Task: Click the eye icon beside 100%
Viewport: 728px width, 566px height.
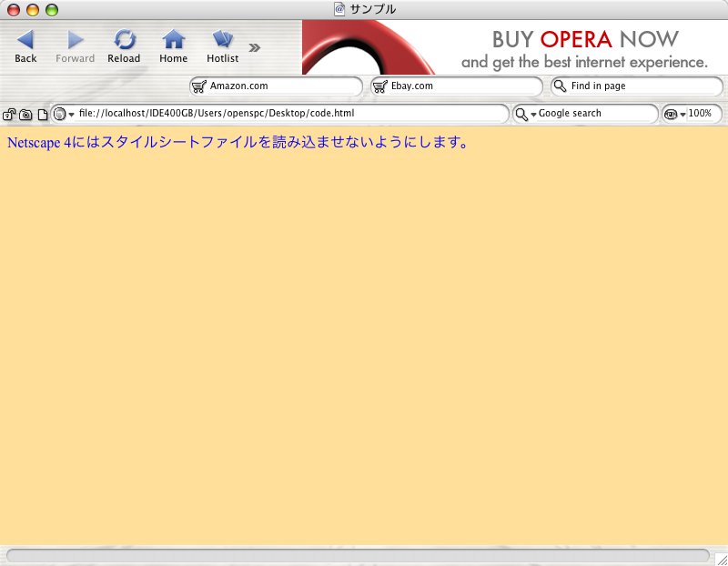Action: tap(671, 114)
